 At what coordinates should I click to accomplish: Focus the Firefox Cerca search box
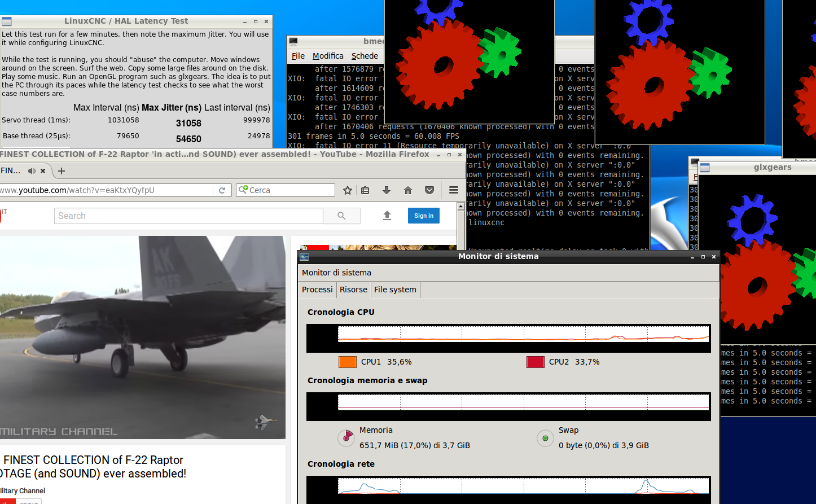(x=286, y=190)
